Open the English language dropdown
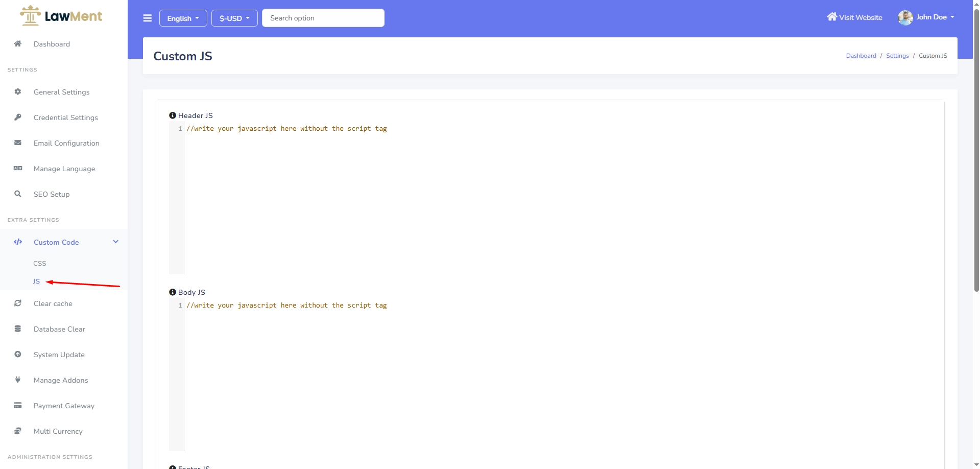The width and height of the screenshot is (980, 469). coord(183,18)
